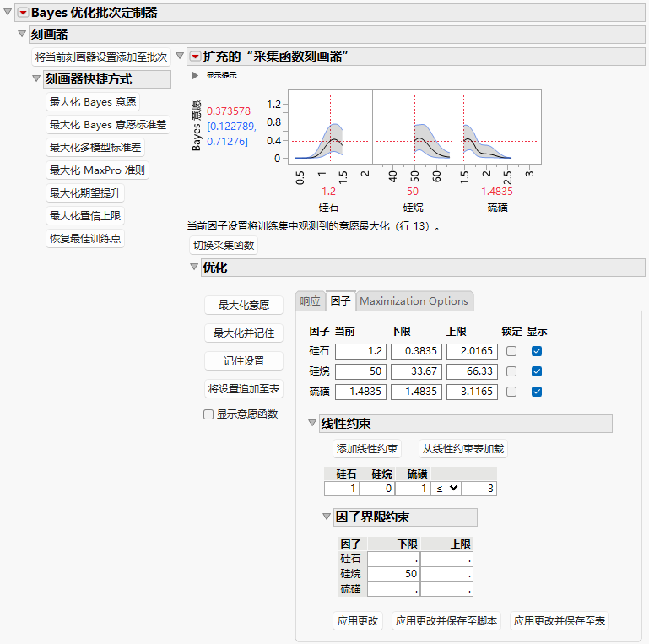
Task: Click 硫磺 上限 field 3.1165
Action: [x=472, y=392]
